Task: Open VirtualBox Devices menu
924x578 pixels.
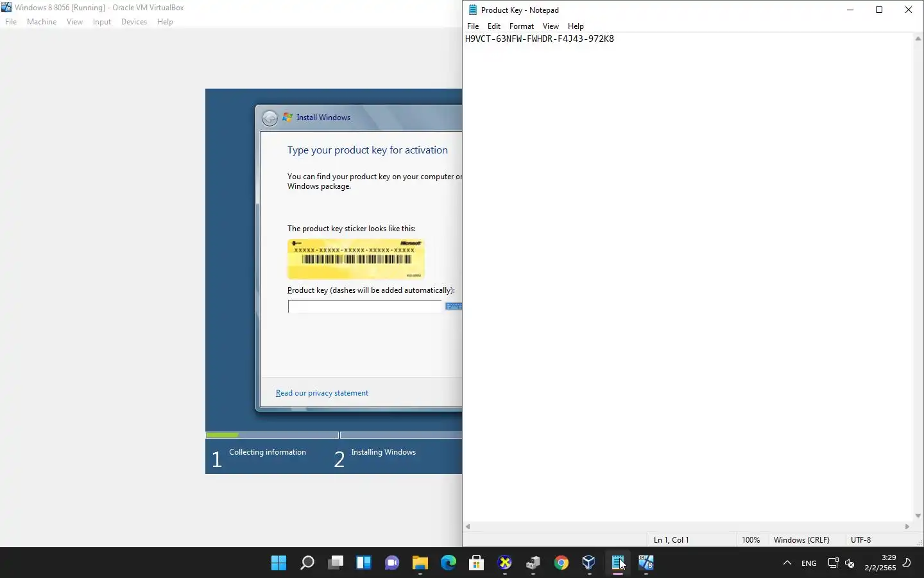Action: pos(134,22)
